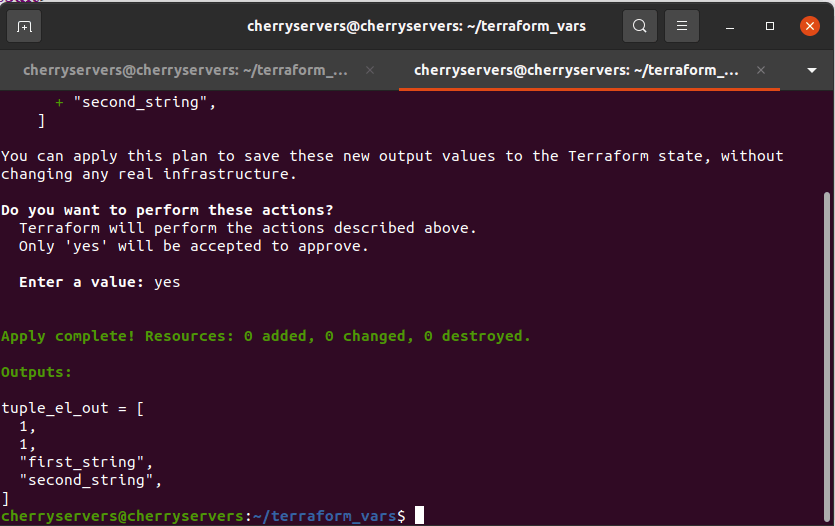Open the hamburger menu in the title bar
The image size is (835, 526).
coord(682,26)
